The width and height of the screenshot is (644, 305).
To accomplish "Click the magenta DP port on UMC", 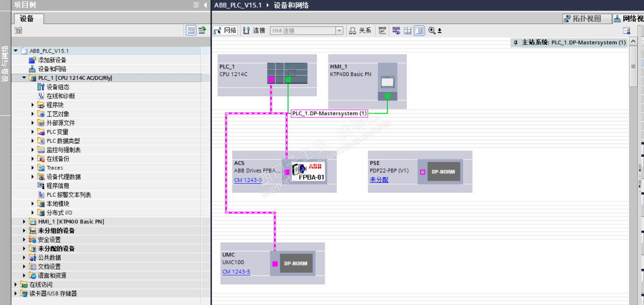I will (x=275, y=264).
